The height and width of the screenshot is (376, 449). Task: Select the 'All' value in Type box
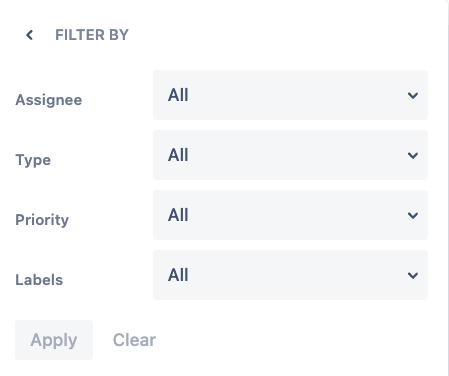[x=178, y=155]
